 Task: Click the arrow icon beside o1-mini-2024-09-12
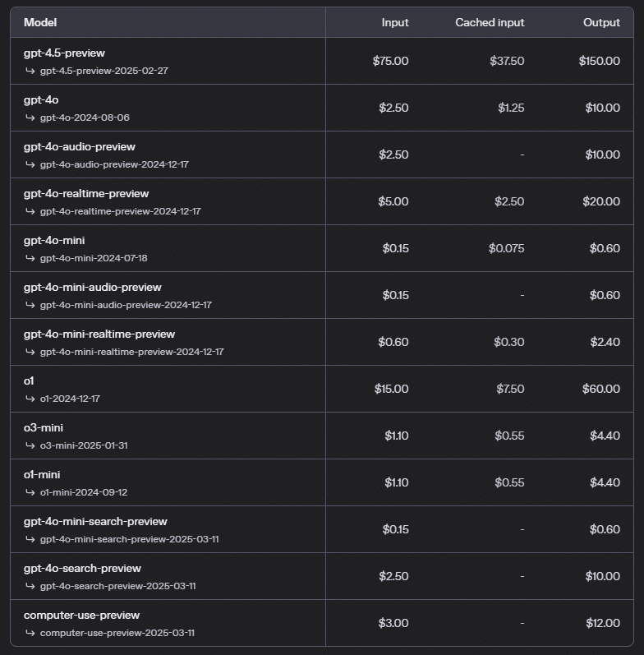(x=30, y=492)
